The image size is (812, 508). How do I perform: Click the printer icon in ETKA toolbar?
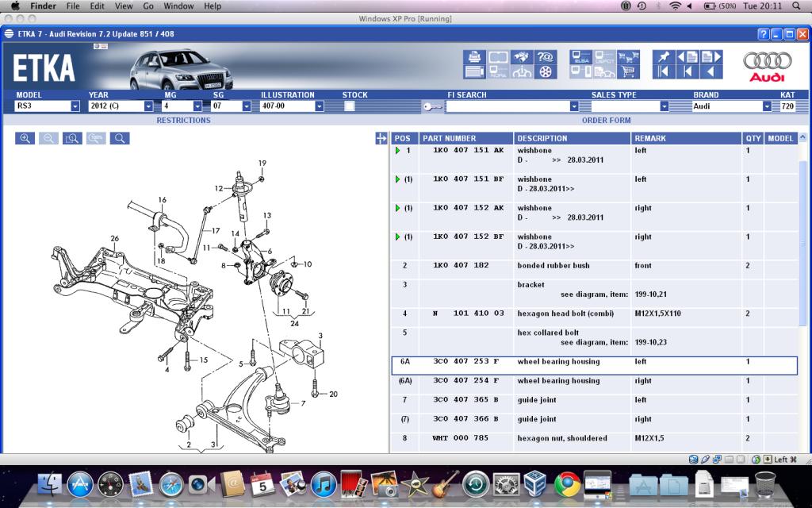pyautogui.click(x=474, y=57)
